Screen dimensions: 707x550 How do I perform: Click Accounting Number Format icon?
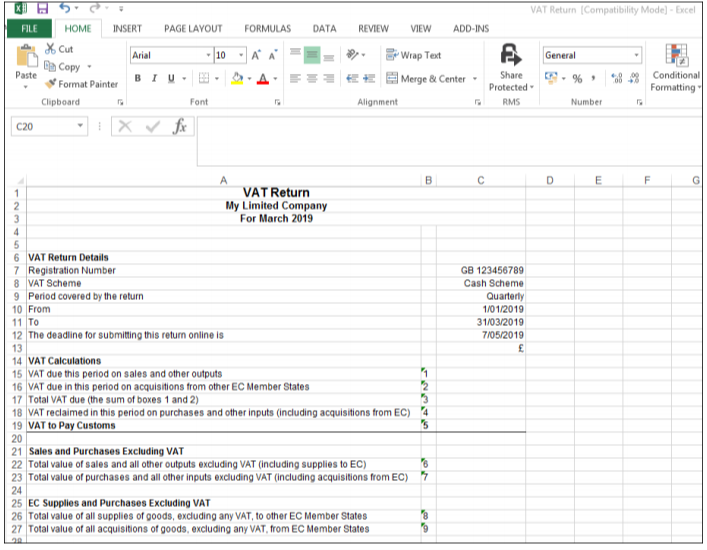click(x=551, y=78)
